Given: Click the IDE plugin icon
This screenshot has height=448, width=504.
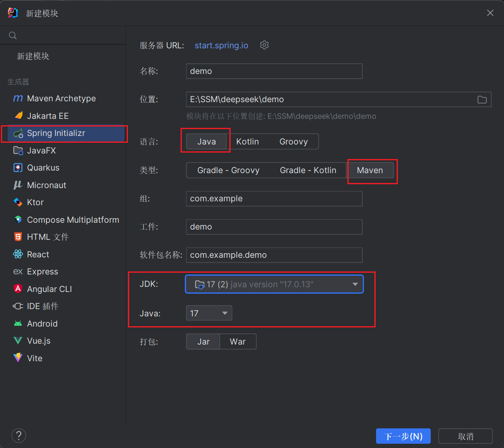Looking at the screenshot, I should [x=18, y=306].
